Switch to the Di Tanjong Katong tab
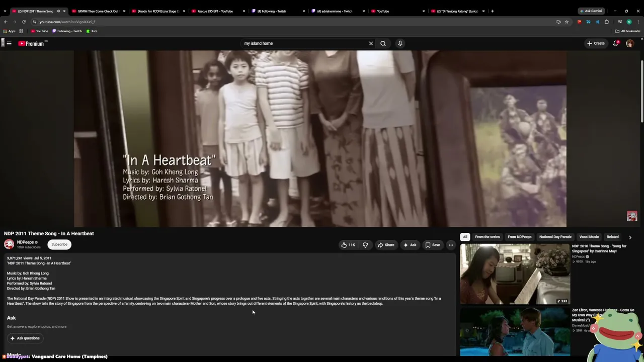The image size is (644, 362). point(457,11)
